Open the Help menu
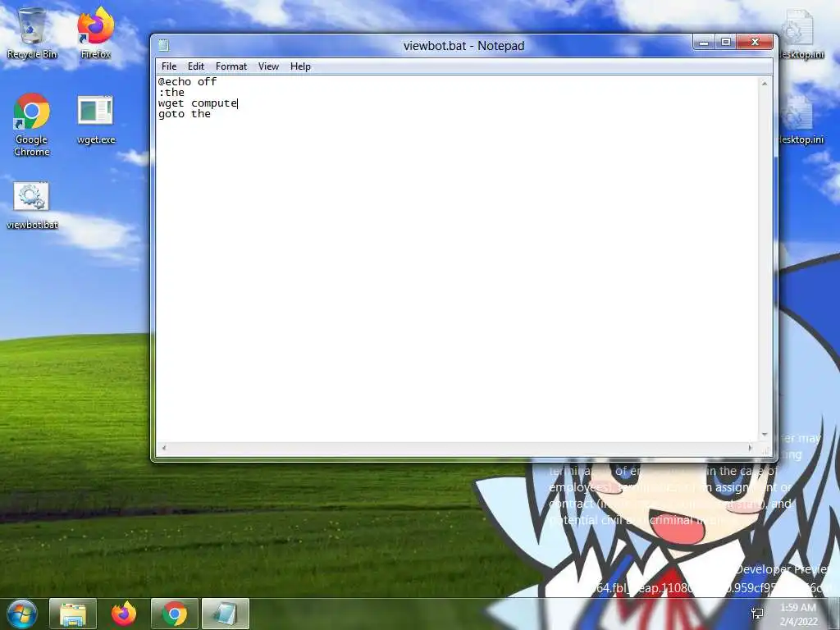The image size is (840, 630). 300,66
